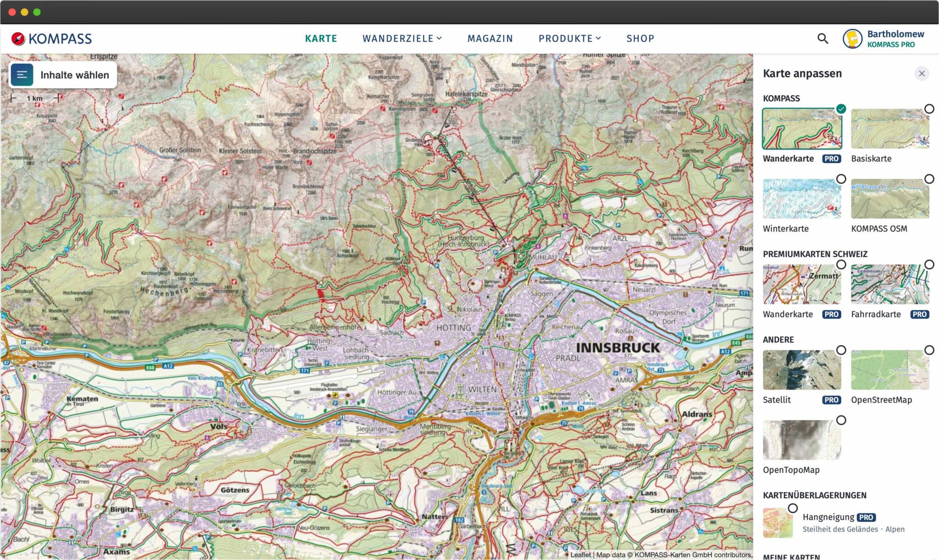The width and height of the screenshot is (939, 560).
Task: Select the OpenStreetMap radio button
Action: pyautogui.click(x=929, y=350)
